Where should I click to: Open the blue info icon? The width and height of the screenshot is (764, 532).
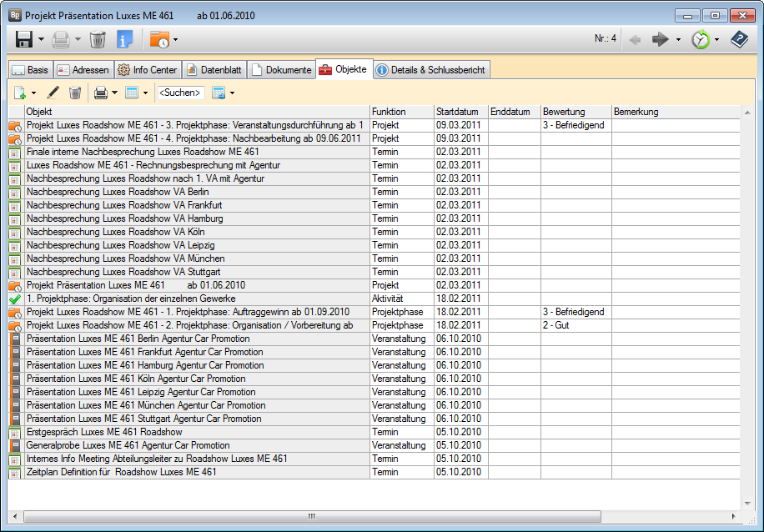coord(124,39)
